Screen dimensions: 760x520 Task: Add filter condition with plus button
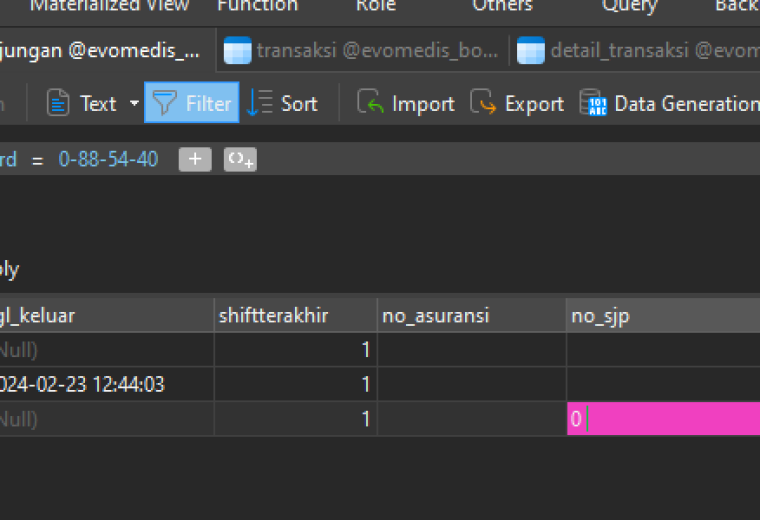click(x=195, y=159)
